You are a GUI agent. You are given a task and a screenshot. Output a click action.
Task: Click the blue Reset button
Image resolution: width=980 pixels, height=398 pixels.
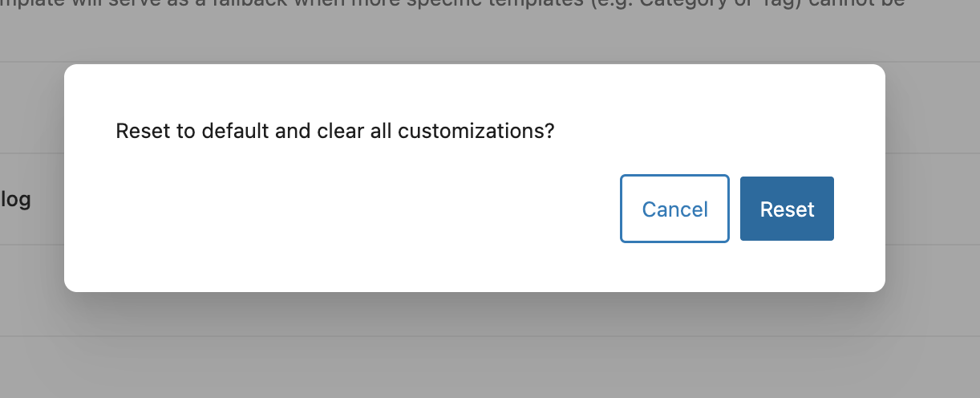(787, 209)
